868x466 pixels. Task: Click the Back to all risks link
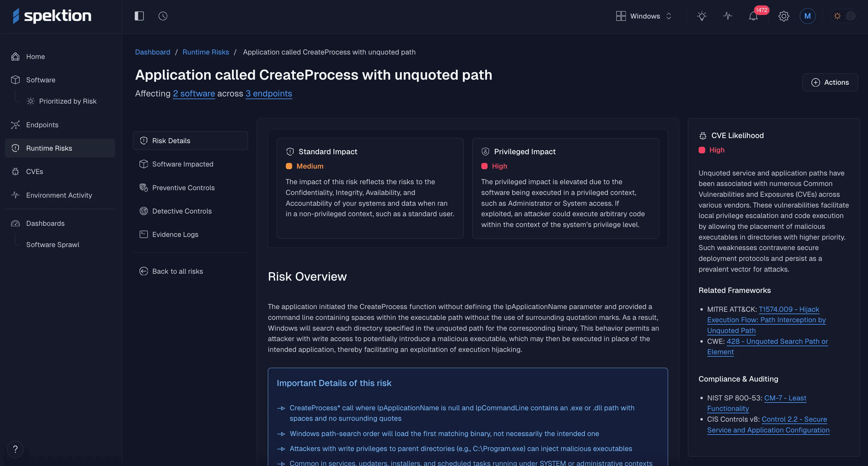pyautogui.click(x=177, y=271)
